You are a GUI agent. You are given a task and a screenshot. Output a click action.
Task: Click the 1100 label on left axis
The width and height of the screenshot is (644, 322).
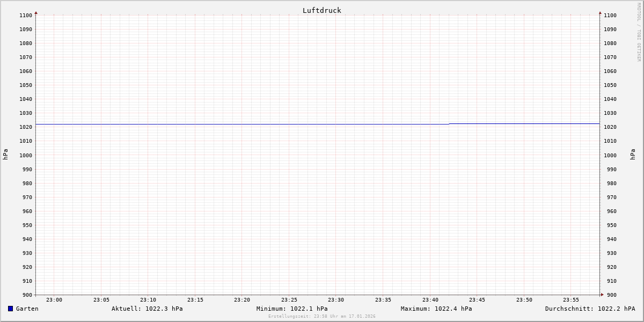click(26, 16)
